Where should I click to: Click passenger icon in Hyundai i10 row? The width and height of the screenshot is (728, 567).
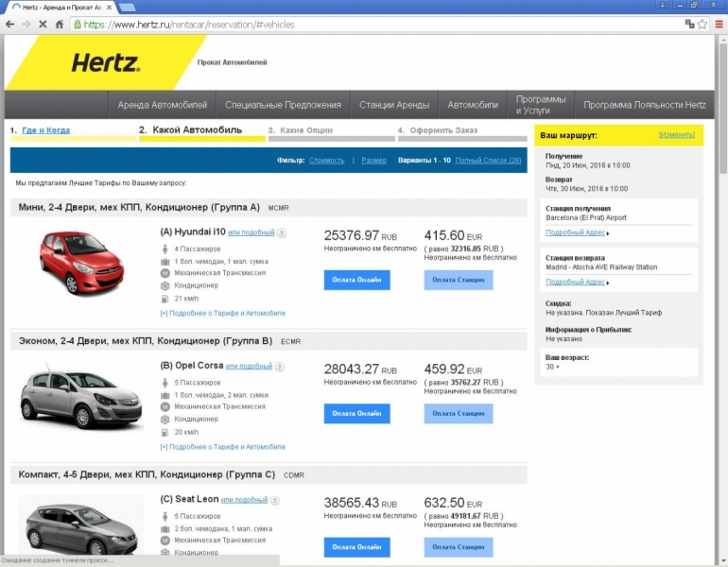click(x=165, y=249)
